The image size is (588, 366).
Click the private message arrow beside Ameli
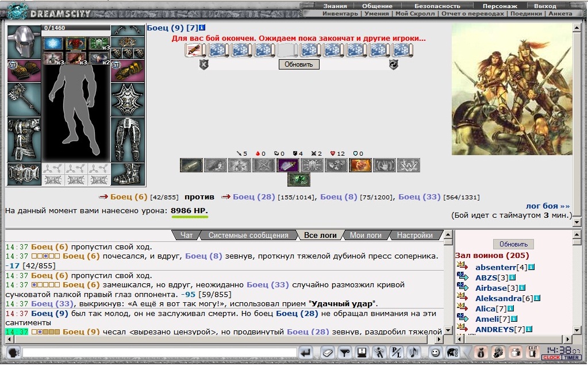463,318
